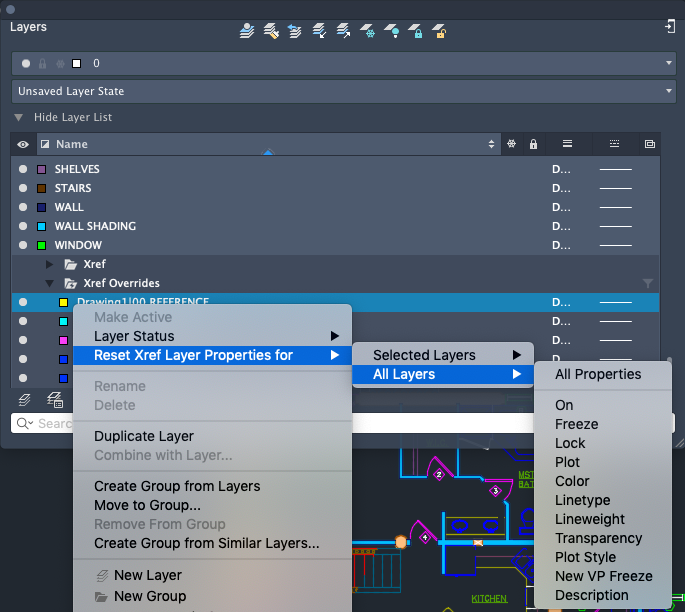Open the current layer dropdown showing 0
The image size is (685, 612).
tap(344, 63)
